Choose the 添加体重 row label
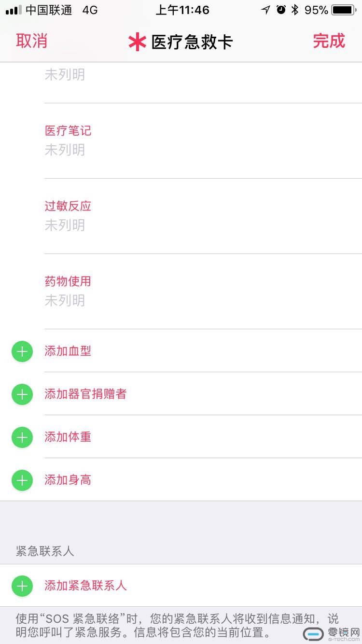Image resolution: width=362 pixels, height=644 pixels. click(x=68, y=437)
